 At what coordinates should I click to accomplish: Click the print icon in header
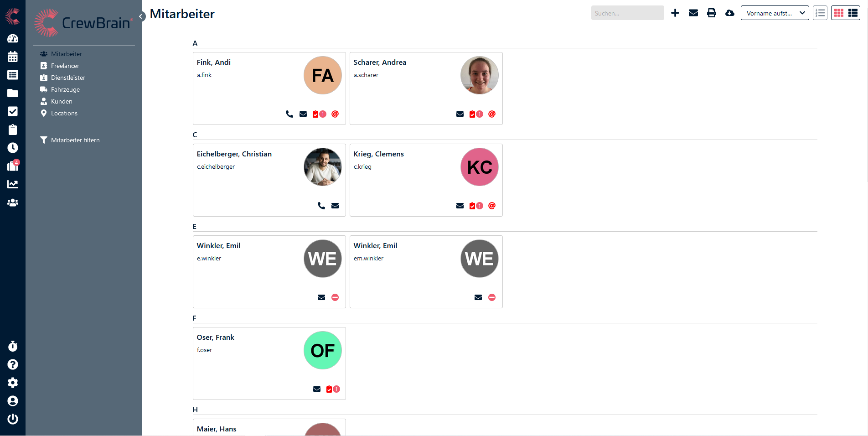[712, 13]
